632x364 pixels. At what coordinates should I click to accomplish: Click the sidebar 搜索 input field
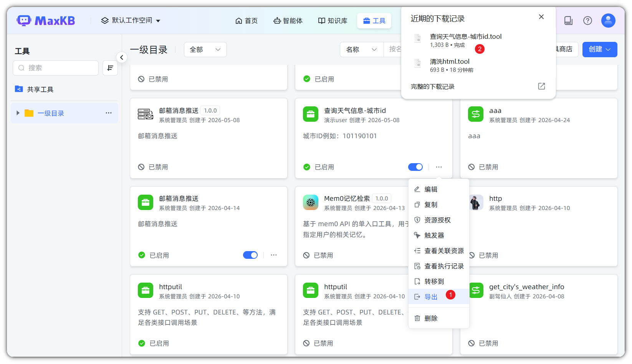point(56,68)
